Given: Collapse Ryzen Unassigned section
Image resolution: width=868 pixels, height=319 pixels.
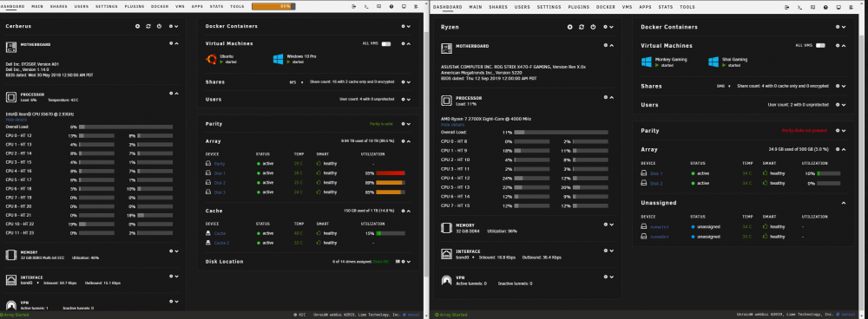Looking at the screenshot, I should [x=843, y=203].
